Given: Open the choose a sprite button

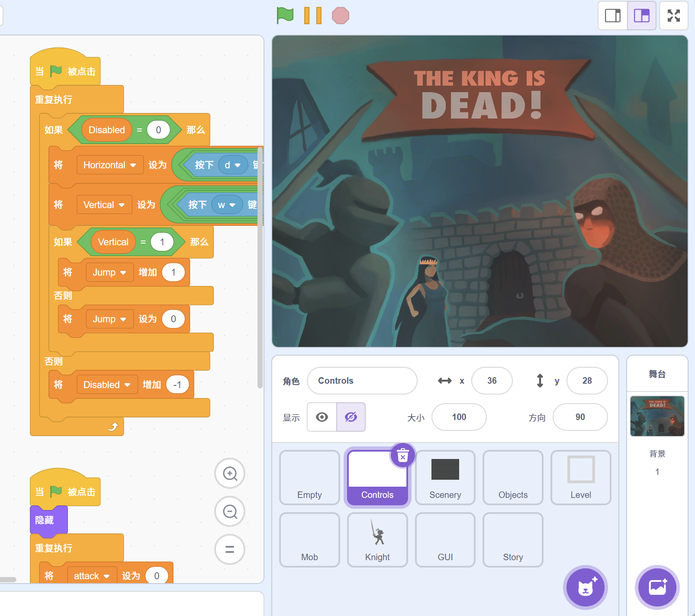Looking at the screenshot, I should [585, 587].
